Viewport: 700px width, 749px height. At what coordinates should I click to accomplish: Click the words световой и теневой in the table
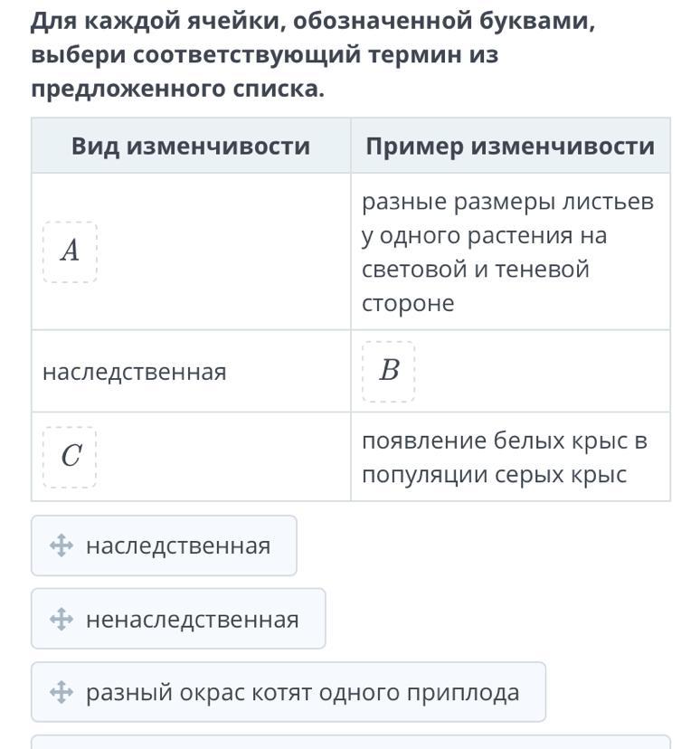(x=476, y=269)
